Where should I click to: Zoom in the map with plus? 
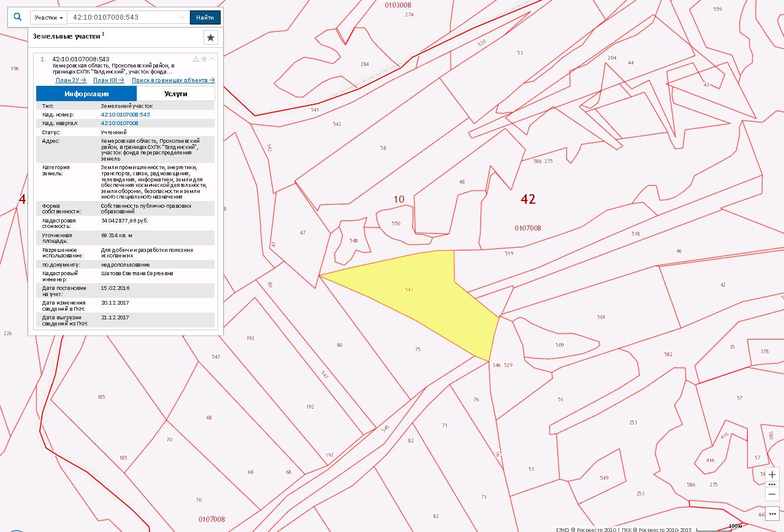click(772, 474)
